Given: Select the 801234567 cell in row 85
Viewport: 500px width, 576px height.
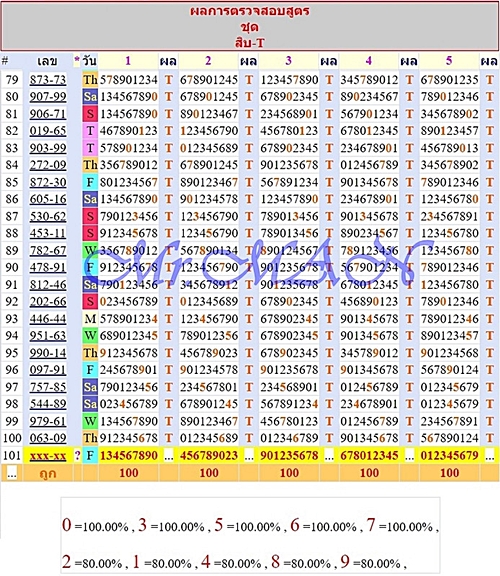Looking at the screenshot, I should click(129, 182).
